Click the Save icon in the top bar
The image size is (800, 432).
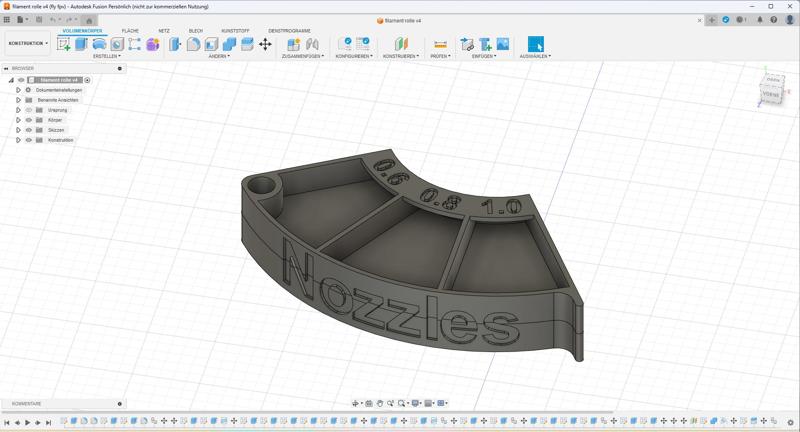[39, 20]
